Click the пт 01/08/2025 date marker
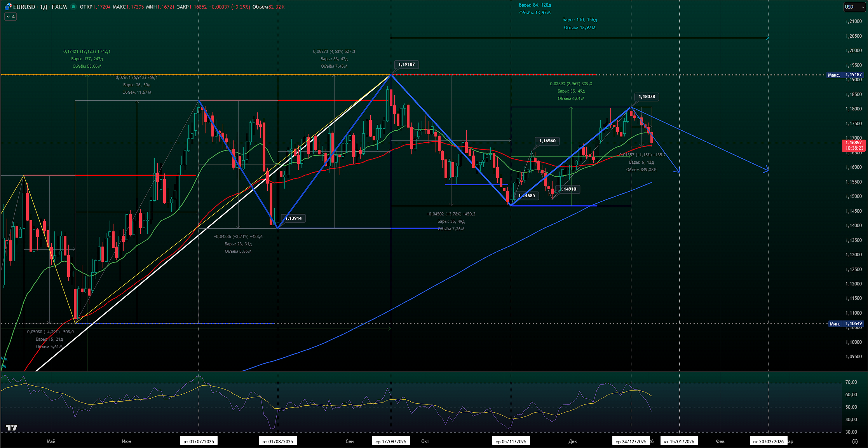The width and height of the screenshot is (868, 448). point(278,441)
